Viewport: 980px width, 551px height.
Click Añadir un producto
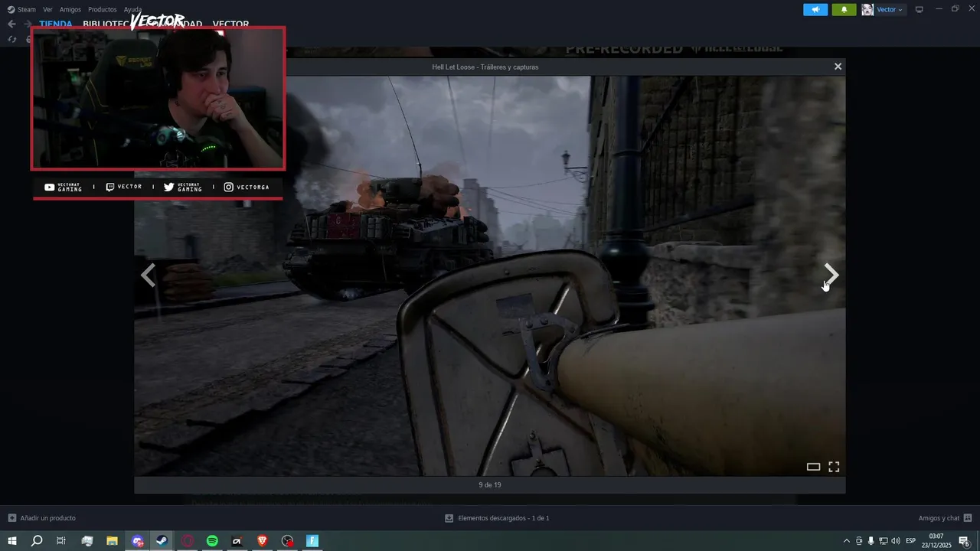tap(42, 518)
